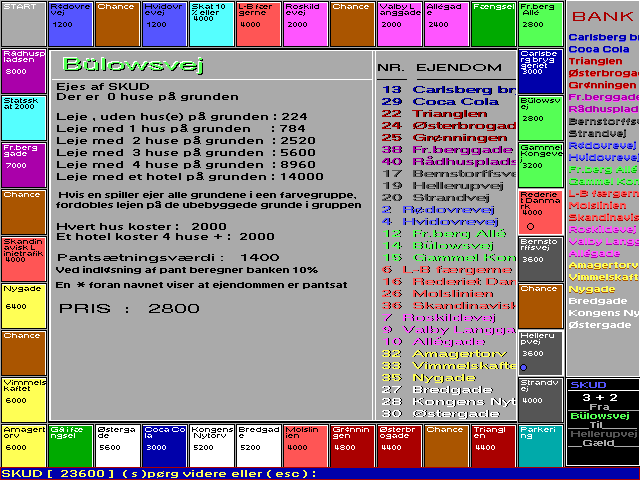Click the green Fængsel board square
The height and width of the screenshot is (480, 640).
click(493, 24)
